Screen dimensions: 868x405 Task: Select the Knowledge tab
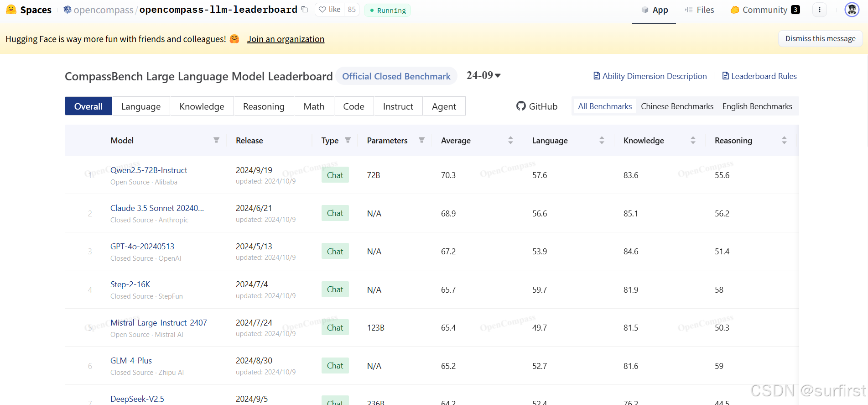[x=202, y=106]
